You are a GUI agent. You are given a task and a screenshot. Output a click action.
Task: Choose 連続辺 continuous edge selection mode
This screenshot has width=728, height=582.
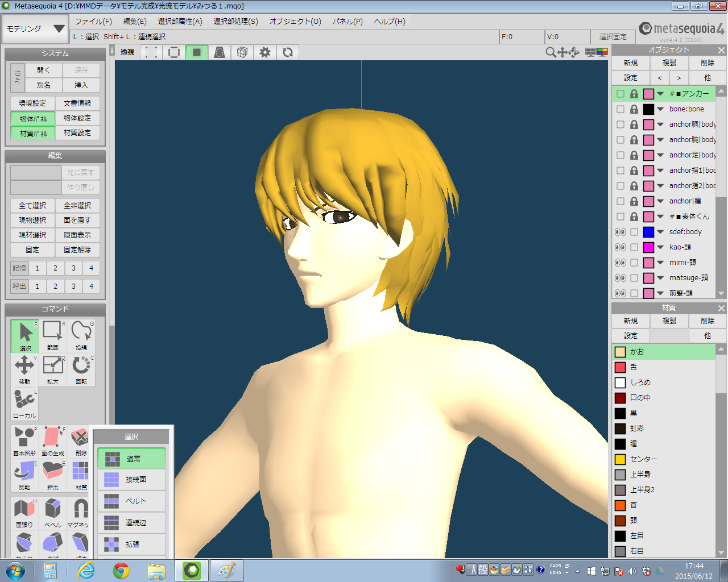coord(131,523)
